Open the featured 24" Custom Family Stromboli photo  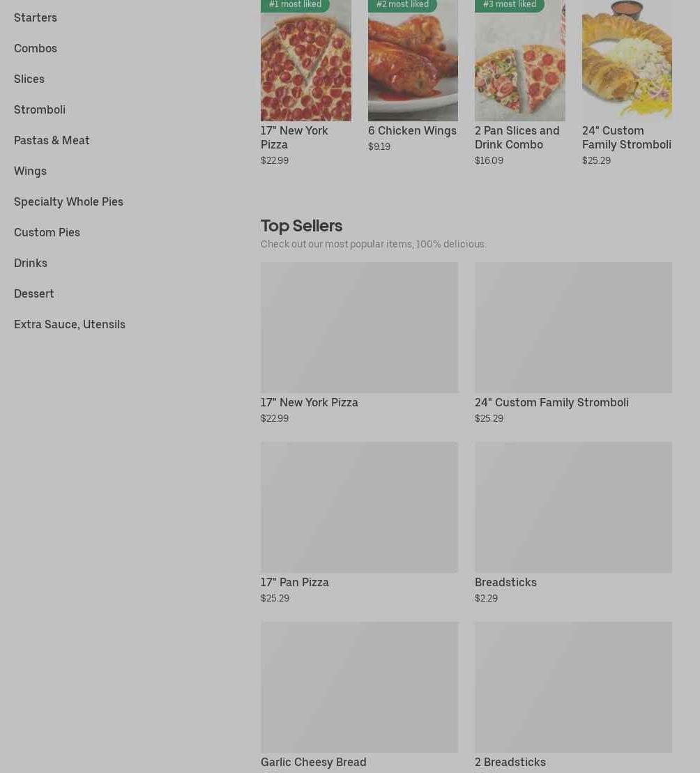tap(627, 61)
